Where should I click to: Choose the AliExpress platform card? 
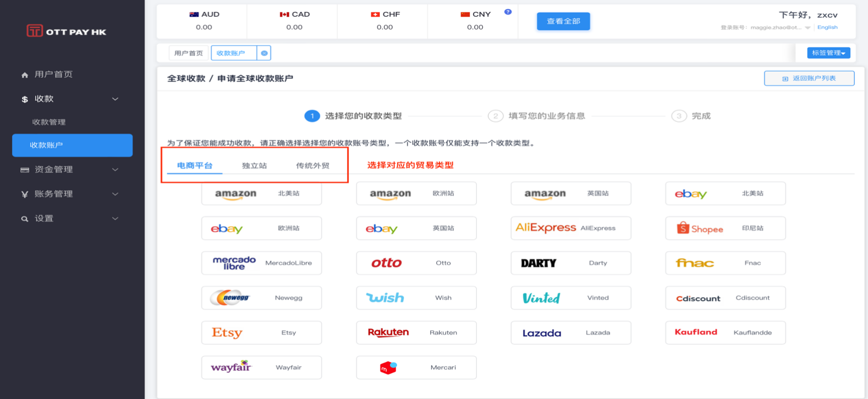571,228
